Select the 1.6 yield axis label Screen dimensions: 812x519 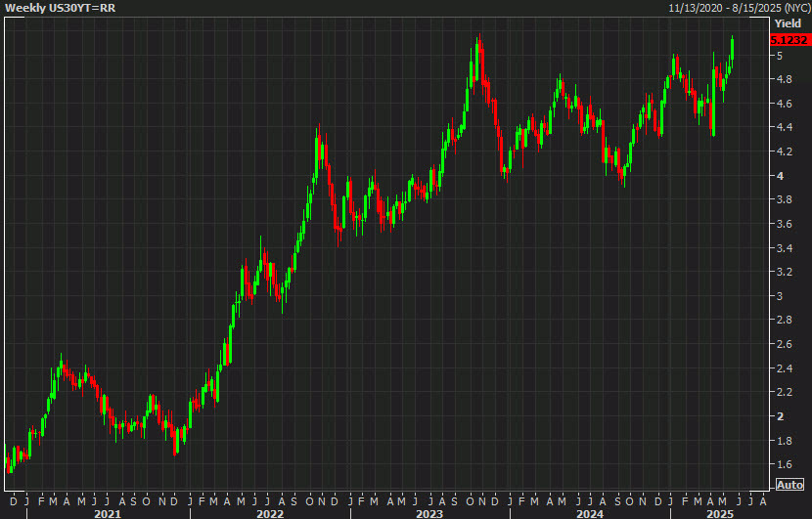click(x=784, y=464)
